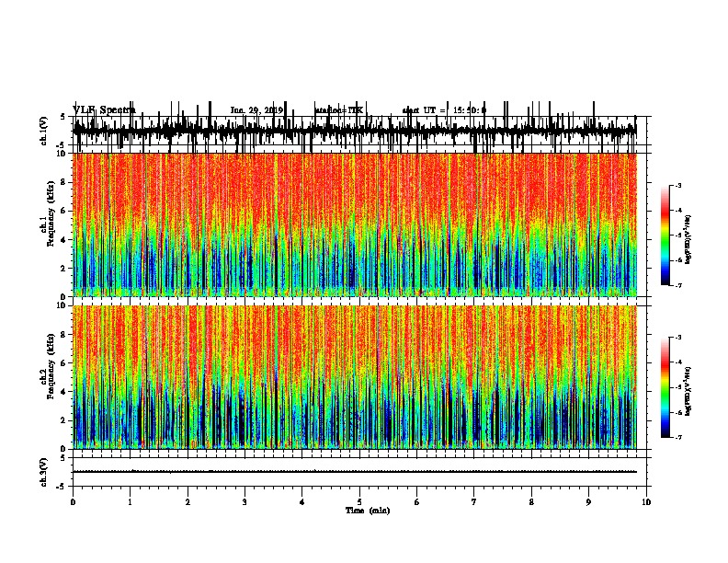The image size is (728, 563).
Task: Click time axis tick label '5'
Action: pos(359,502)
